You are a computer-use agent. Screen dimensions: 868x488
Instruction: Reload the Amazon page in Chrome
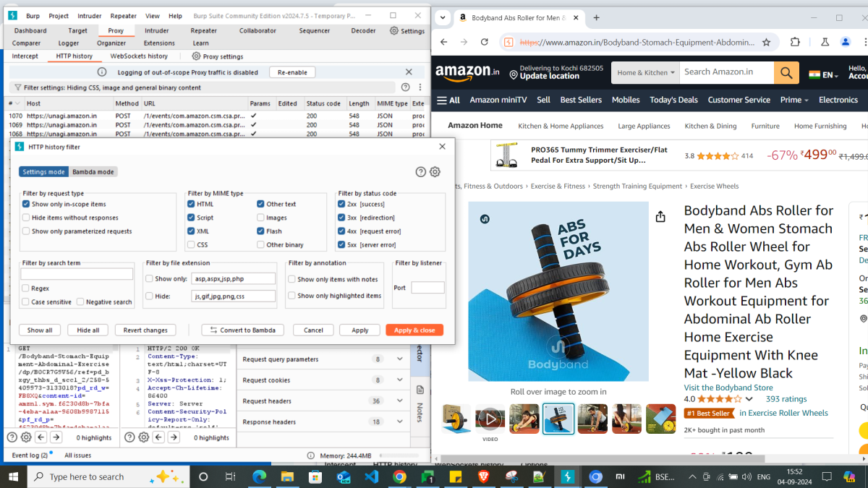tap(485, 43)
